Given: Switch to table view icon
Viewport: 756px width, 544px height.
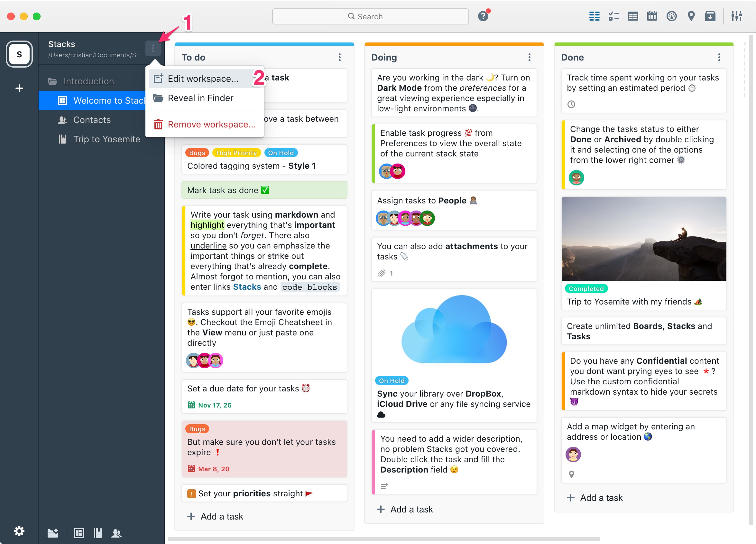Looking at the screenshot, I should point(633,16).
